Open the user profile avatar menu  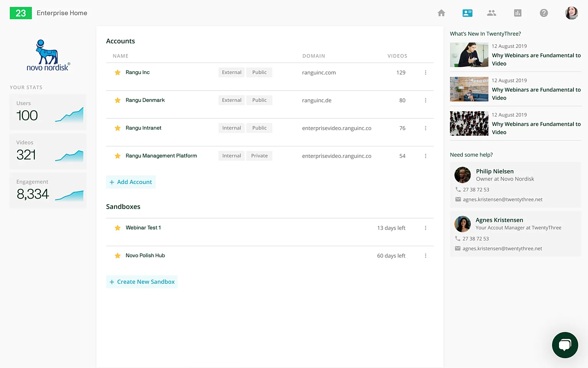point(572,13)
